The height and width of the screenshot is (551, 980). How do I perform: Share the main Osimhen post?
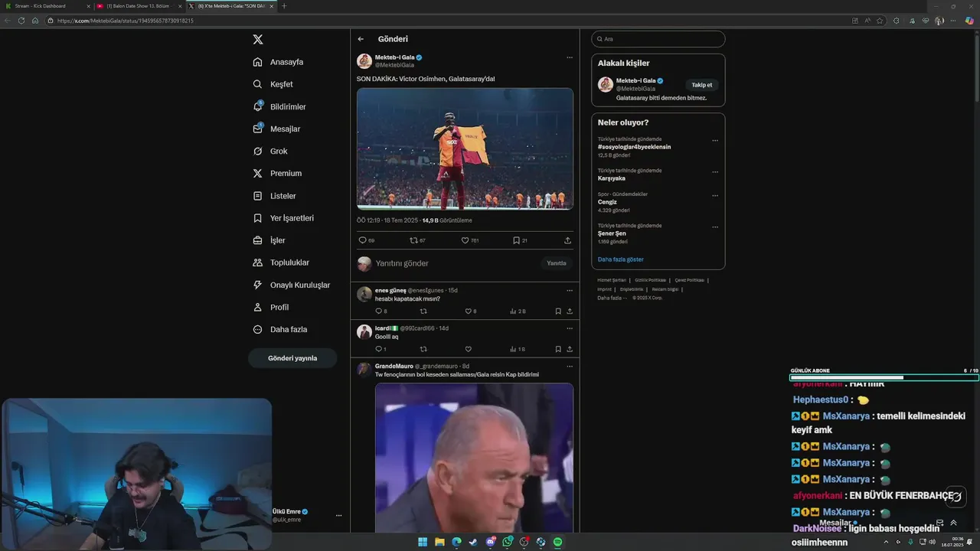tap(567, 240)
